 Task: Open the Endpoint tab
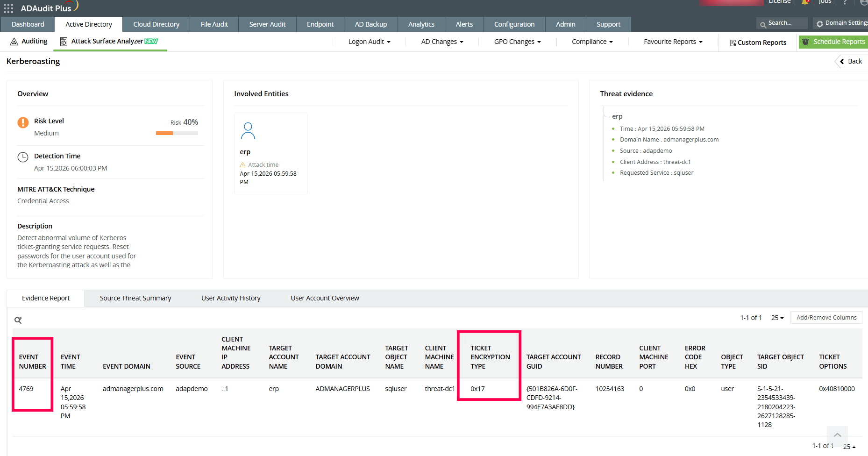click(x=320, y=24)
